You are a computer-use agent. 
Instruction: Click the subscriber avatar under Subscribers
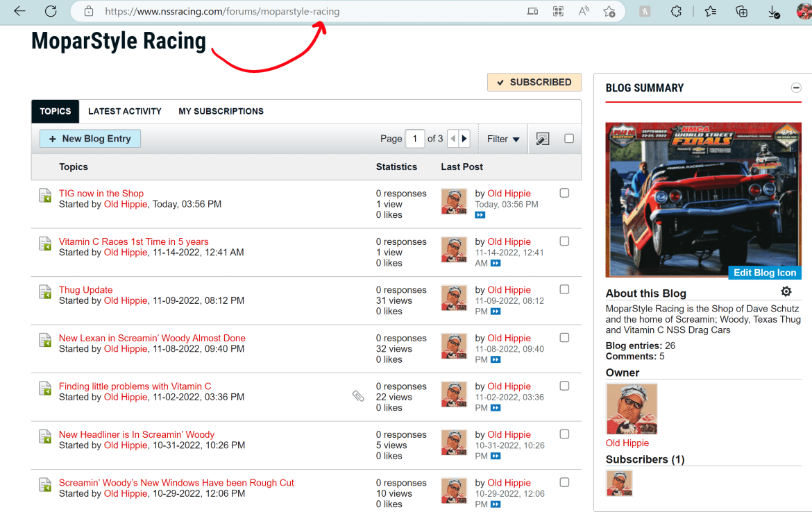(x=619, y=484)
